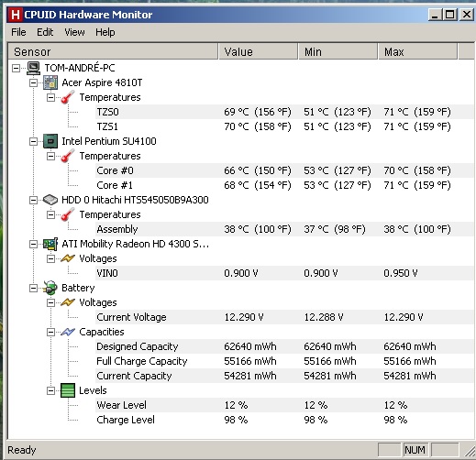Collapse Temperatures under HDD 0 Hitachi
Image resolution: width=476 pixels, height=460 pixels.
tap(50, 214)
